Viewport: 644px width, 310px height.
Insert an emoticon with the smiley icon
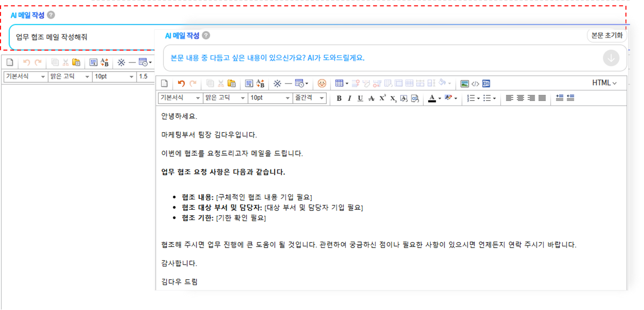[322, 83]
